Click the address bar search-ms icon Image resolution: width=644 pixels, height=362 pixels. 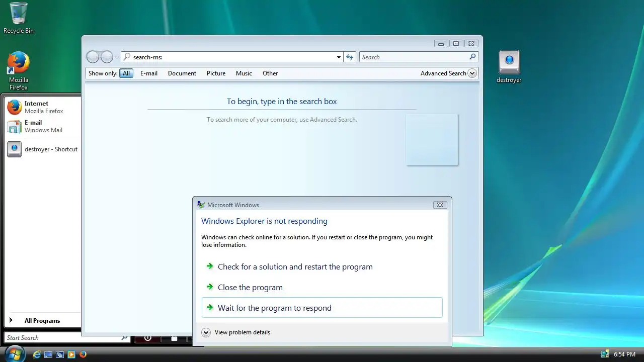point(127,57)
